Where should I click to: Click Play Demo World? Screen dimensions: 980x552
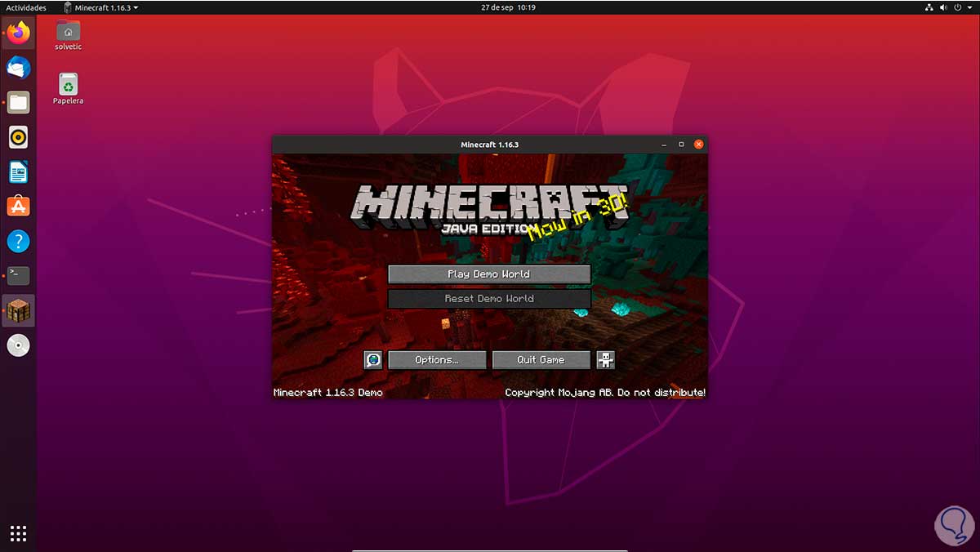click(489, 274)
